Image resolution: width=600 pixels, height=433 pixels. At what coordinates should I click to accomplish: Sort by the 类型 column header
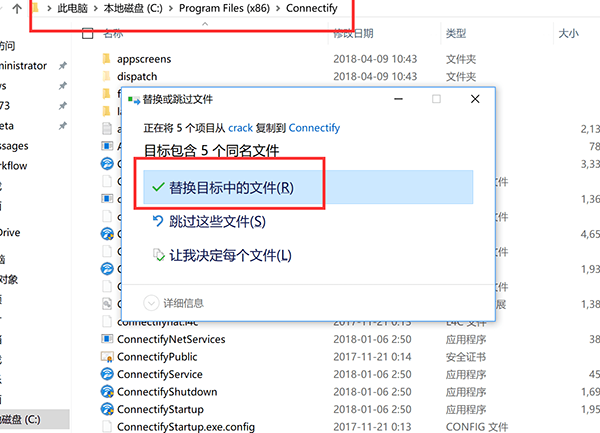[456, 34]
